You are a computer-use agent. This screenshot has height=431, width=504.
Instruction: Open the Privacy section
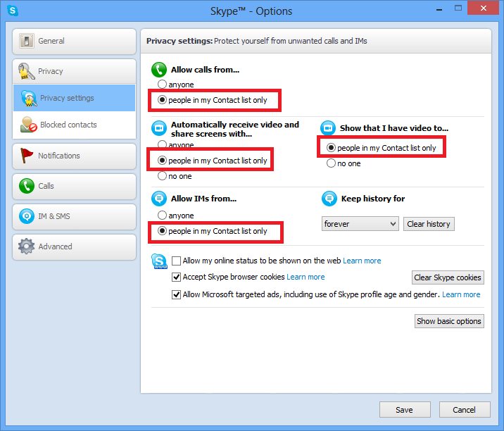74,71
